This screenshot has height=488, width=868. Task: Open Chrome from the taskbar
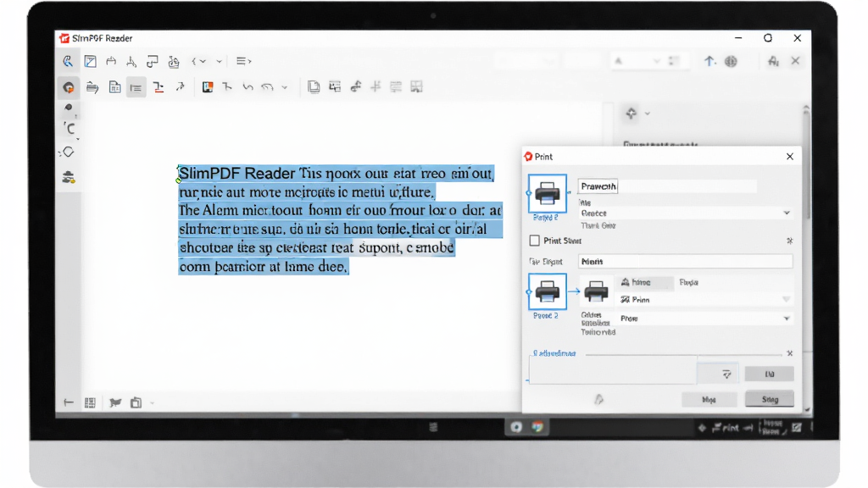point(537,427)
